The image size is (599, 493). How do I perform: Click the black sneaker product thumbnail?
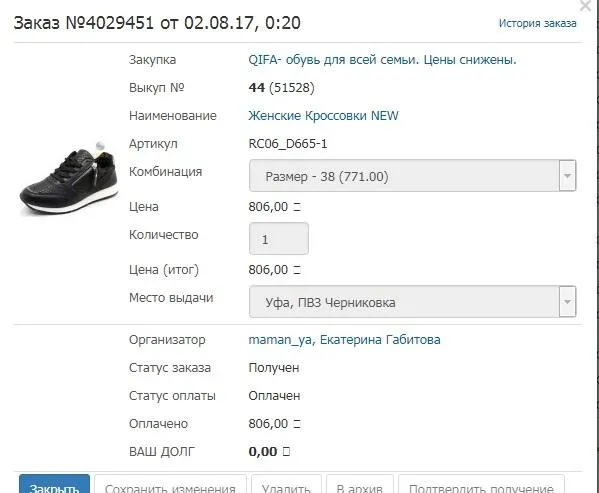[x=68, y=178]
